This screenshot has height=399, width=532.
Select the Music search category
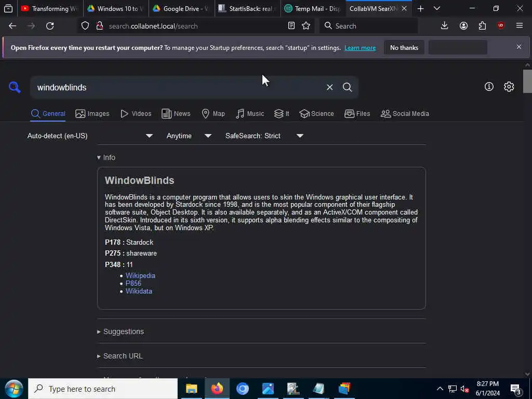tap(250, 114)
